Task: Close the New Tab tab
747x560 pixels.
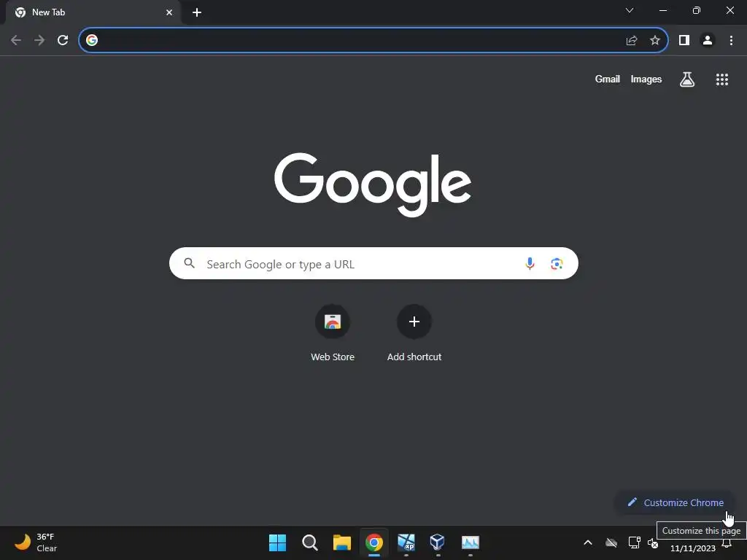Action: 169,12
